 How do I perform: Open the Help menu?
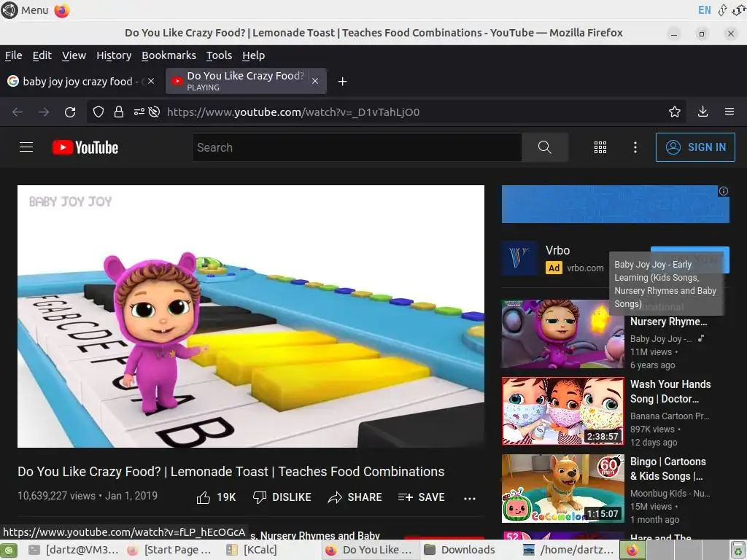pyautogui.click(x=253, y=55)
